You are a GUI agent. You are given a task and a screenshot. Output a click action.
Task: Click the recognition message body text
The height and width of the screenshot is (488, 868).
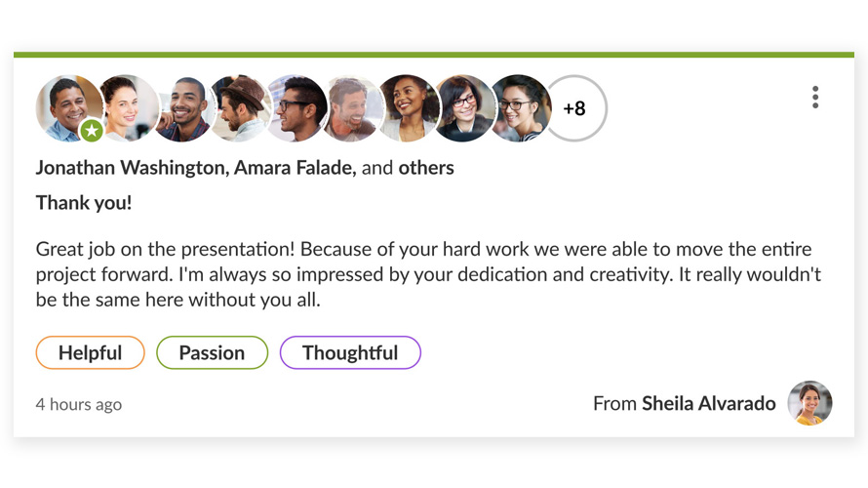(x=427, y=274)
